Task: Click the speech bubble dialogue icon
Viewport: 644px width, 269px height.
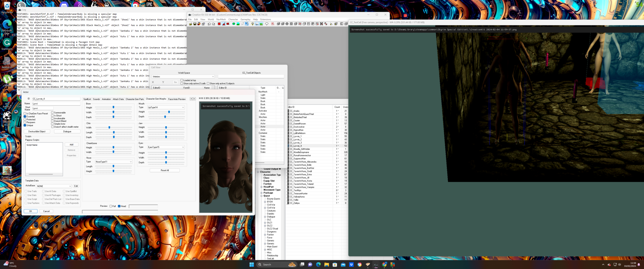Action: pos(267,24)
